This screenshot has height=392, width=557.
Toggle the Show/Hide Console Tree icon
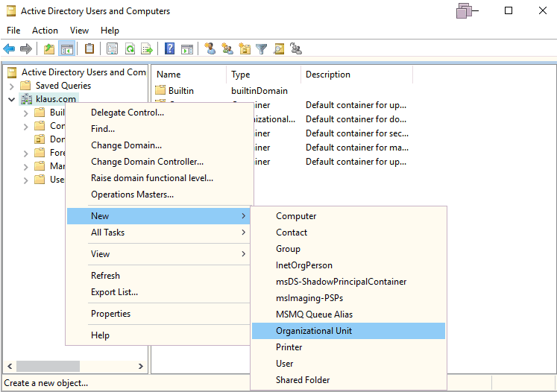coord(66,49)
